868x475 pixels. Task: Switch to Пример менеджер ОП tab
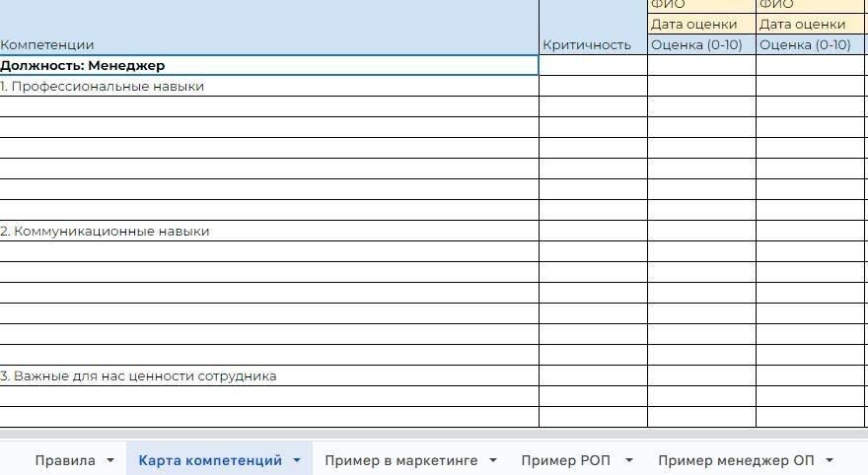pyautogui.click(x=736, y=460)
